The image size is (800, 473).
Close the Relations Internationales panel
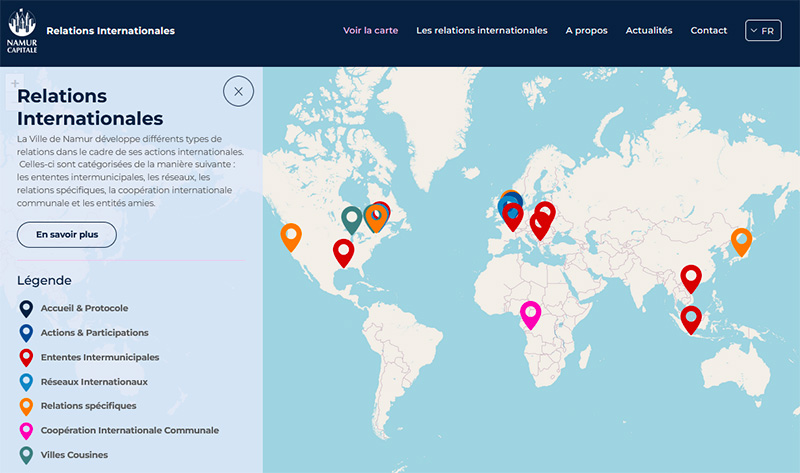[238, 91]
